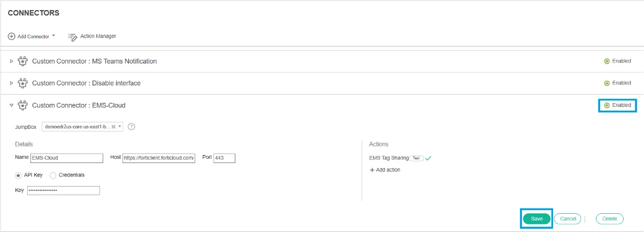The width and height of the screenshot is (644, 232).
Task: Click the JumpBox help question mark icon
Action: 131,127
